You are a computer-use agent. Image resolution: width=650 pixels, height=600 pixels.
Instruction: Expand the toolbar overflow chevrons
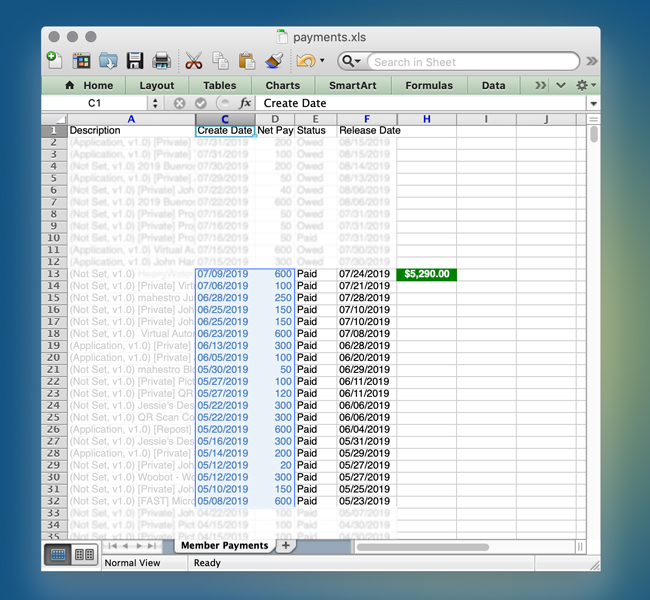[x=592, y=61]
